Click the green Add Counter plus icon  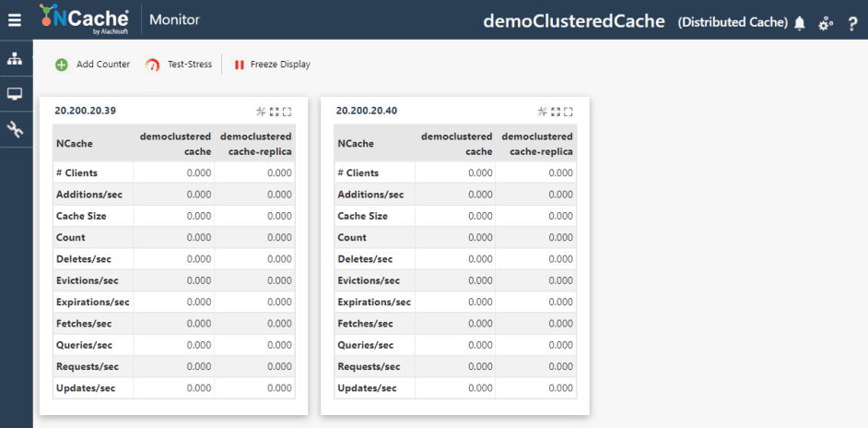pos(61,65)
